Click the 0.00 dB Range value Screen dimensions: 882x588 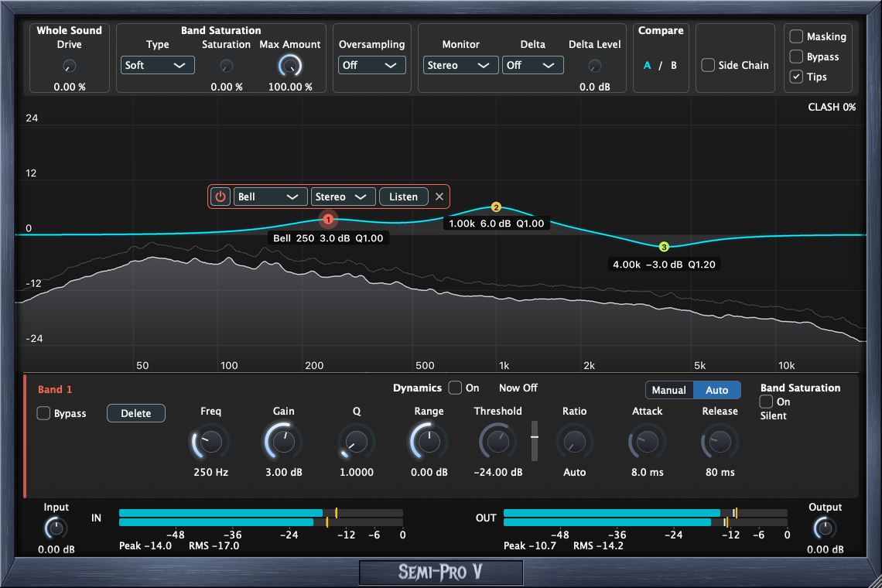pyautogui.click(x=429, y=473)
